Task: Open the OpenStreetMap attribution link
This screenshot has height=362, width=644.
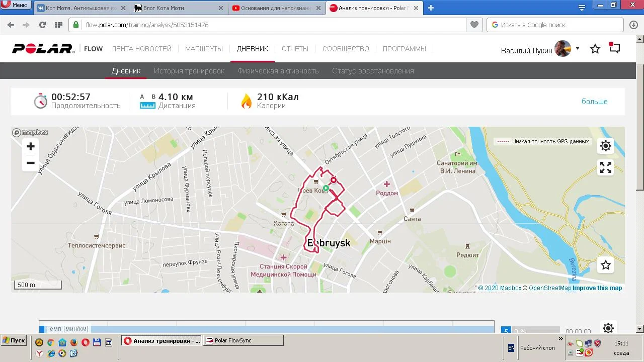Action: 550,288
